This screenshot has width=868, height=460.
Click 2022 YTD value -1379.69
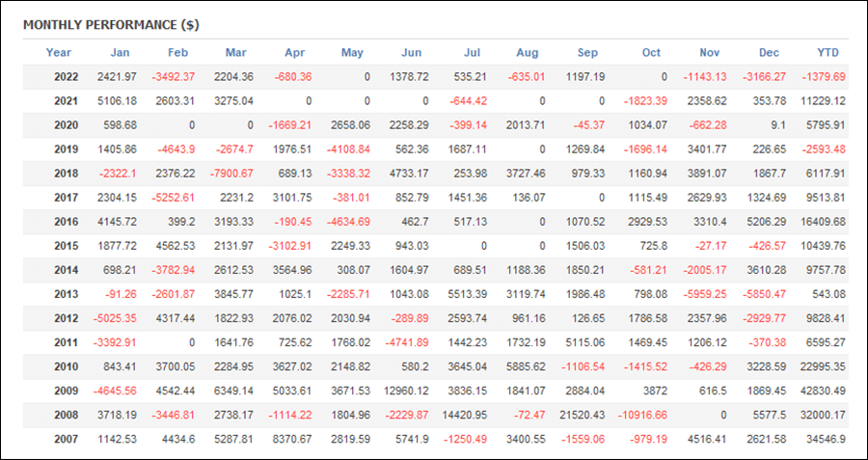(x=825, y=77)
